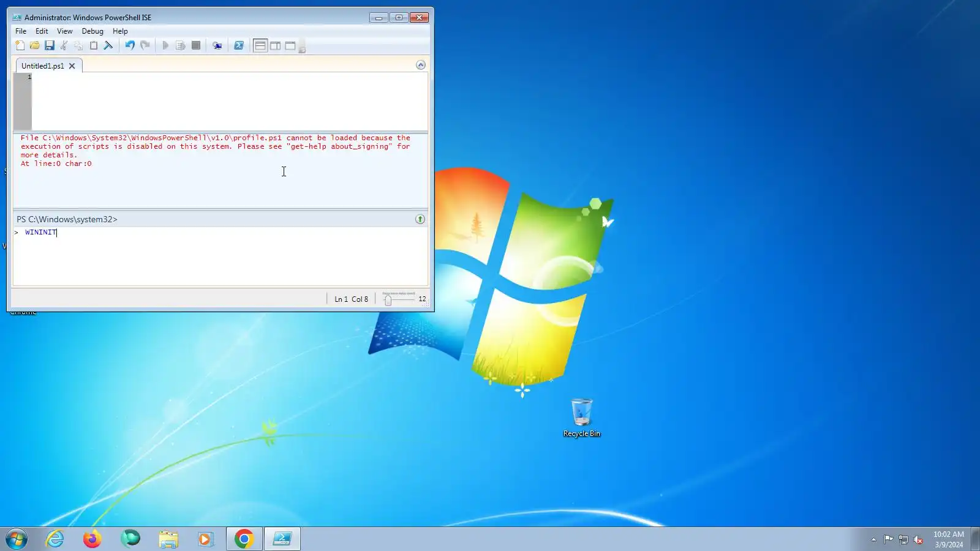This screenshot has width=980, height=551.
Task: Run Script with the green play icon
Action: tap(165, 45)
